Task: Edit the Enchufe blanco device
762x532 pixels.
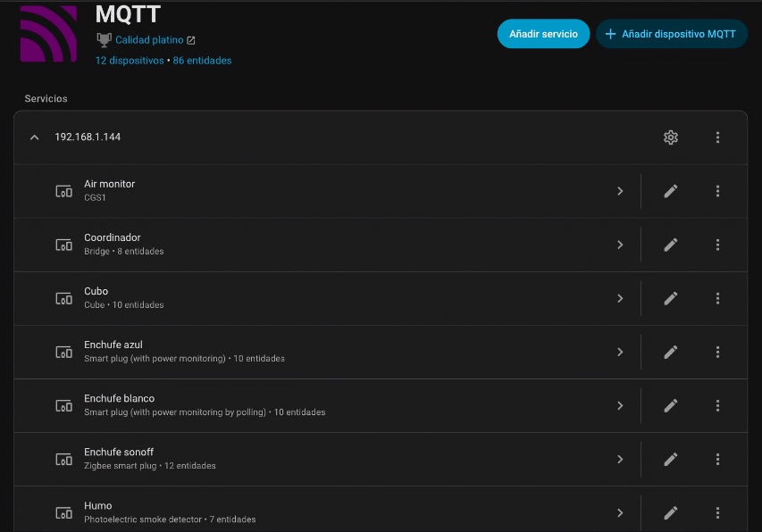Action: pos(671,406)
